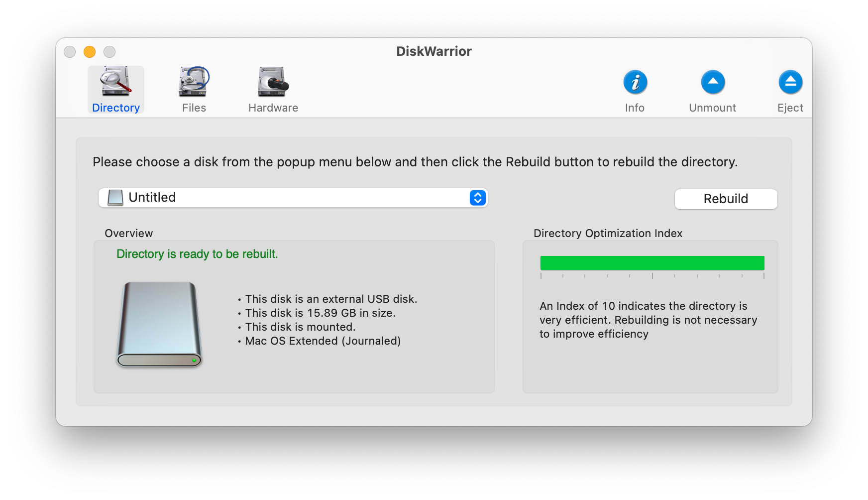This screenshot has height=500, width=868.
Task: Click the green optimization index bar
Action: (x=652, y=263)
